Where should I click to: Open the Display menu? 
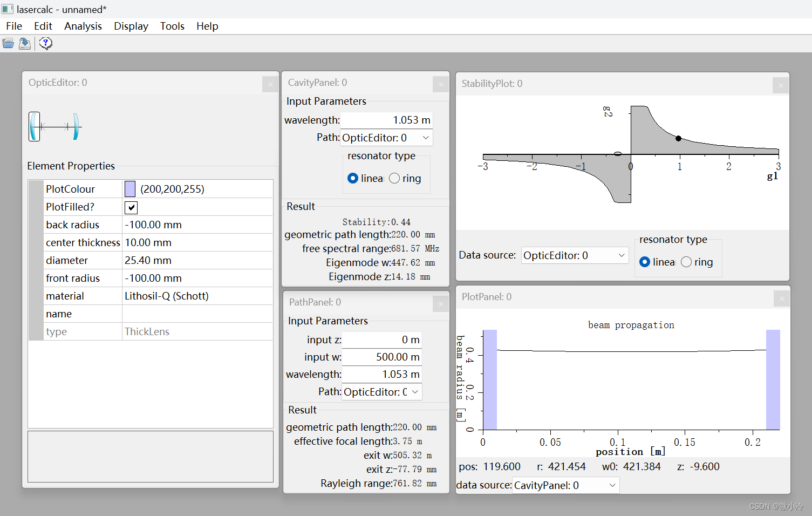click(x=131, y=26)
